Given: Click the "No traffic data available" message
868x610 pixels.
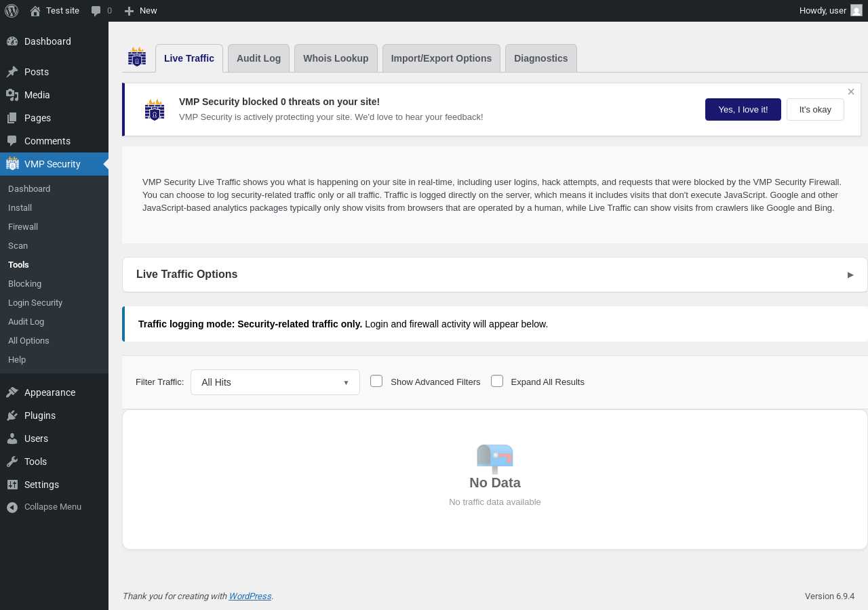Looking at the screenshot, I should point(495,502).
